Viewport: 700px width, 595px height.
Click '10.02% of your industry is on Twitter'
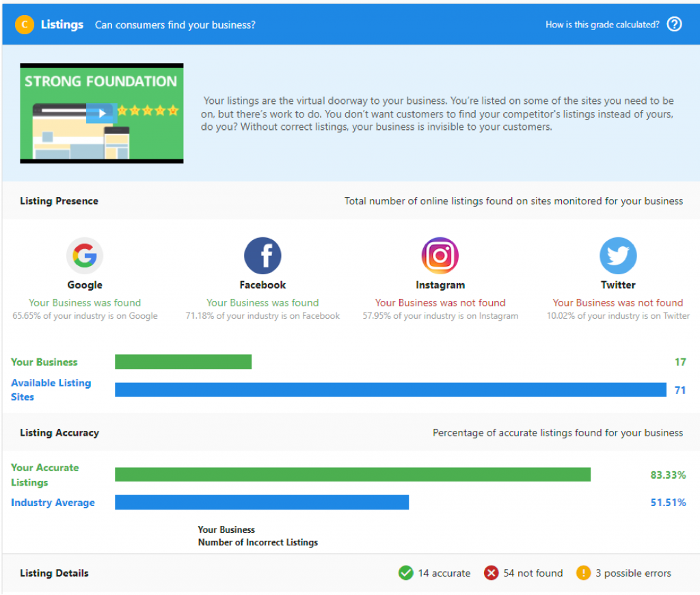click(x=618, y=316)
